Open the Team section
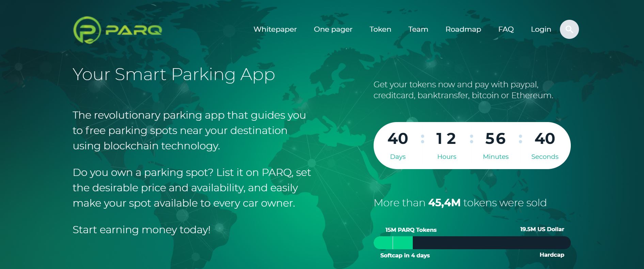Image resolution: width=644 pixels, height=269 pixels. click(x=418, y=29)
